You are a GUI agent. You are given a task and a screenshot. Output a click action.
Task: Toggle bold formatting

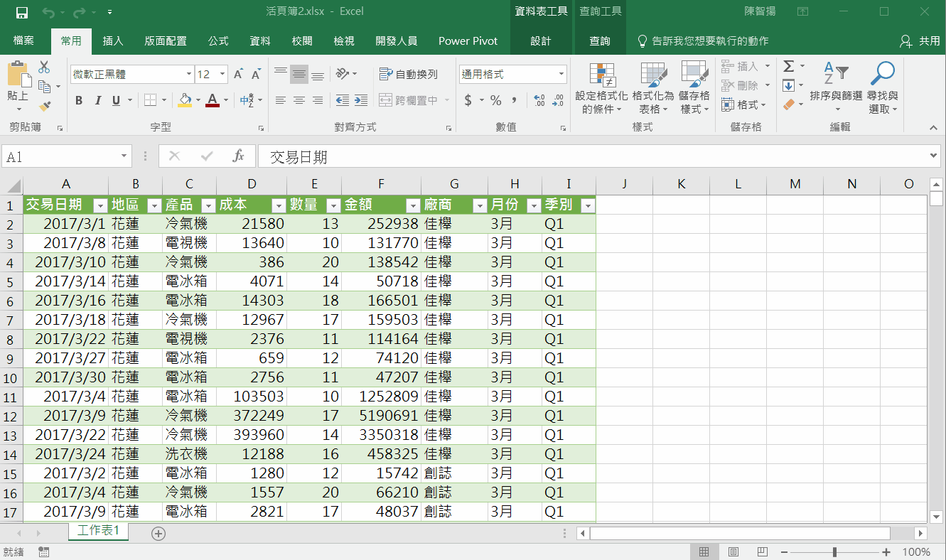[79, 100]
